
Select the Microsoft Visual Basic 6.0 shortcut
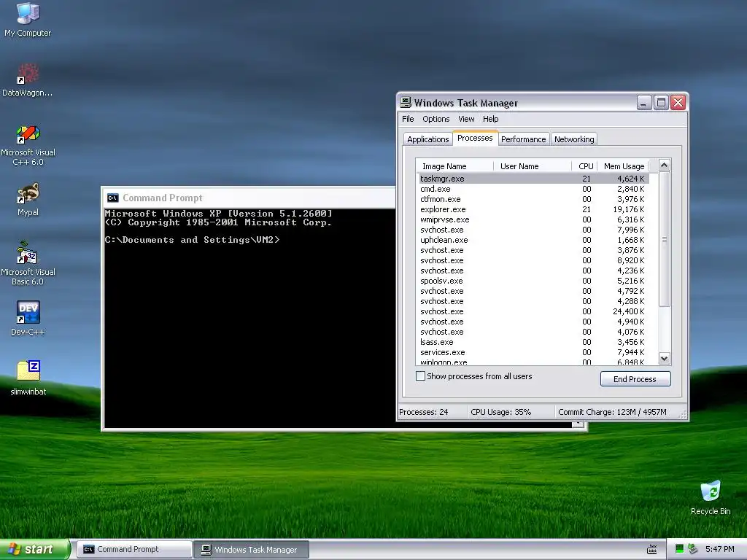pos(28,263)
